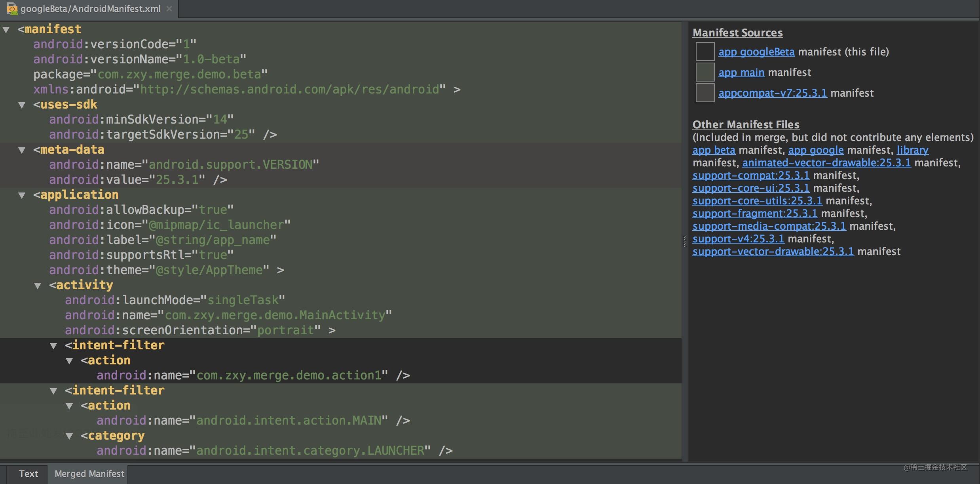Select the android:icon="@mipmap/ic_launcher" line
Image resolution: width=980 pixels, height=484 pixels.
(170, 225)
